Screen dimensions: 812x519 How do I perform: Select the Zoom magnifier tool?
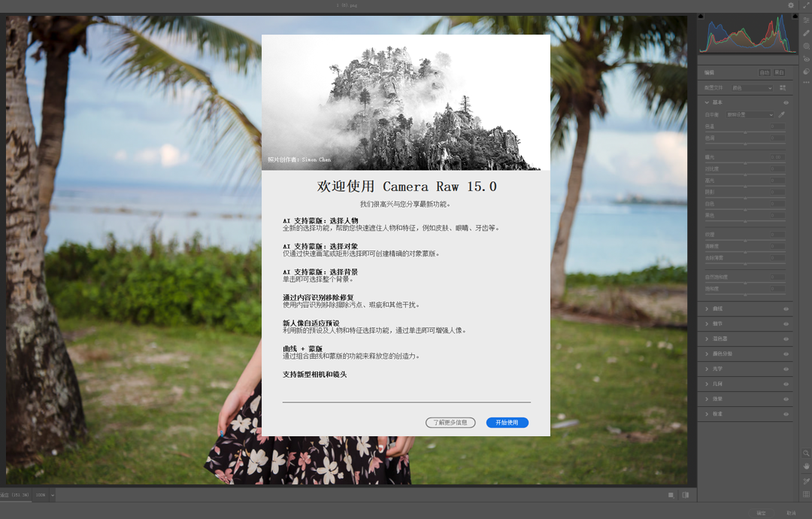806,454
